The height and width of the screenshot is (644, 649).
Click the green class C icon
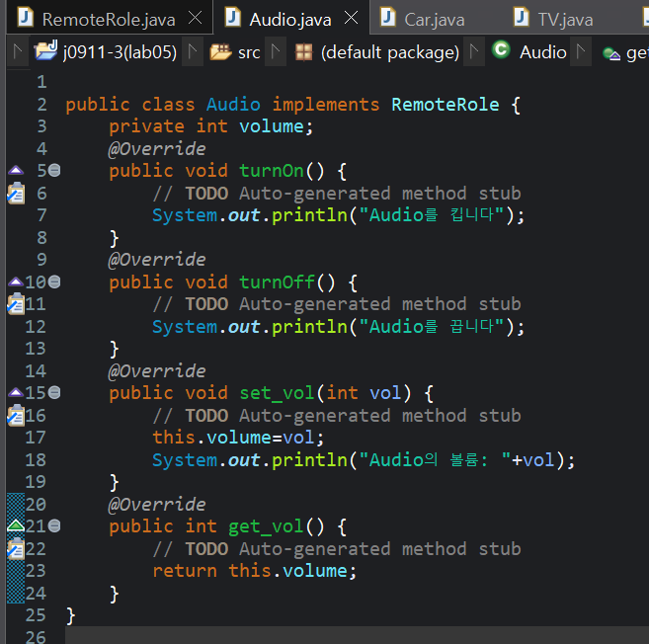[x=501, y=50]
